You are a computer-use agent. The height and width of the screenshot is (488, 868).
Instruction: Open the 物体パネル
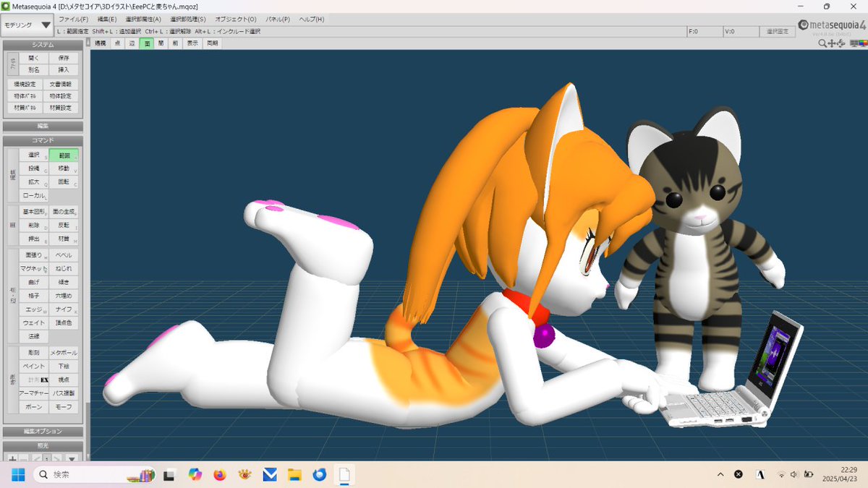point(25,95)
